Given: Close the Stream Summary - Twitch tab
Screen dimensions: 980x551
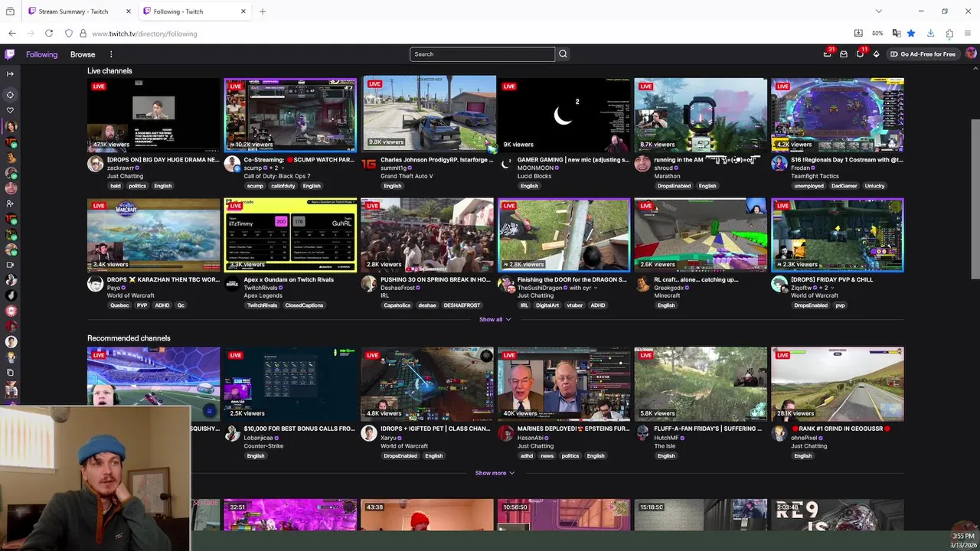Looking at the screenshot, I should 129,11.
